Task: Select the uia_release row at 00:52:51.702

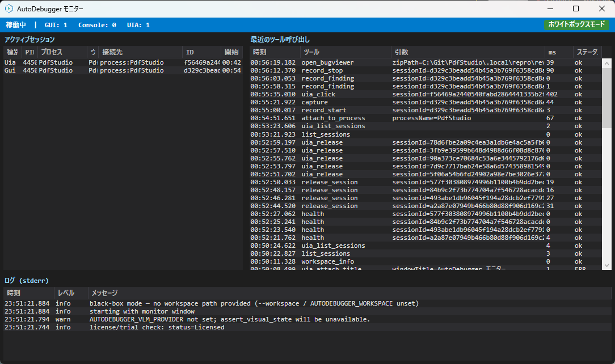Action: tap(426, 175)
